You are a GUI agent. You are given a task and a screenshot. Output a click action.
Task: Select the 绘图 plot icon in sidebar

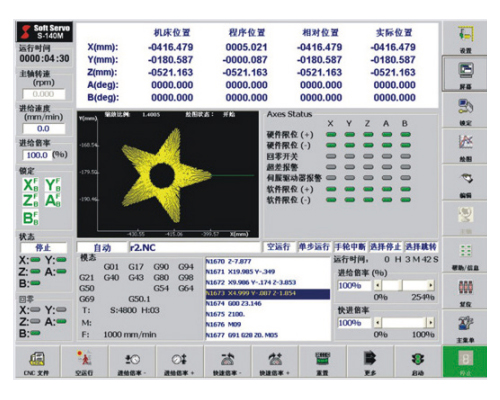coord(465,146)
